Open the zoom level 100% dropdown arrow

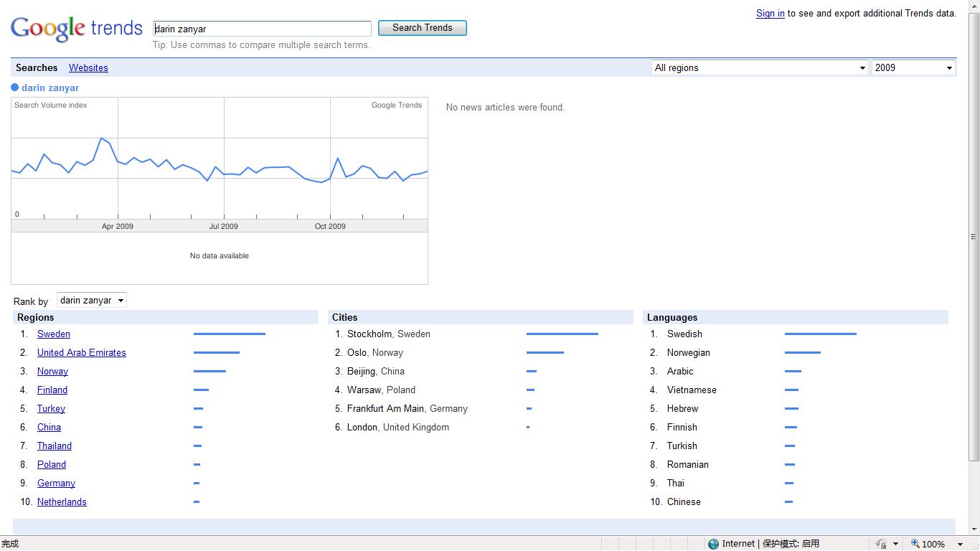[960, 545]
